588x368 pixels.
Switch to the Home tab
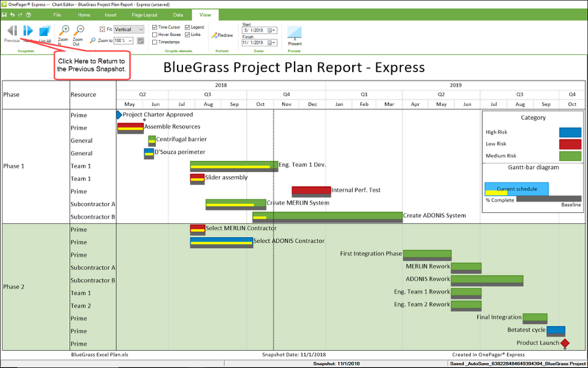84,15
